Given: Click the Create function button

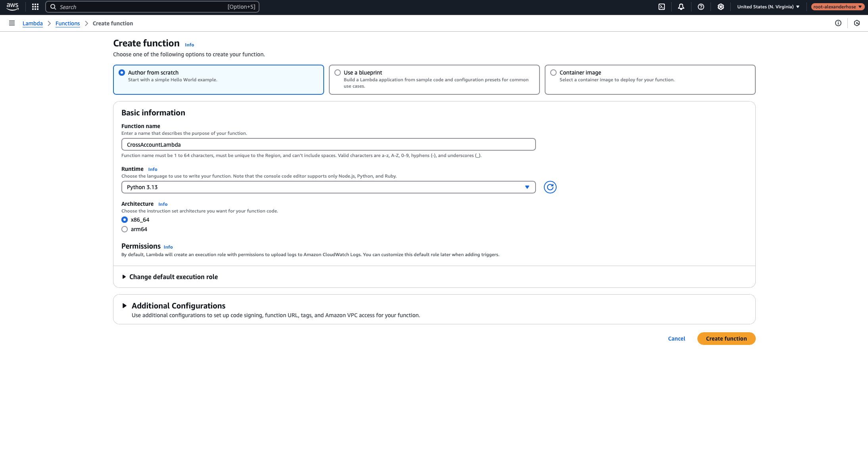Looking at the screenshot, I should point(726,338).
